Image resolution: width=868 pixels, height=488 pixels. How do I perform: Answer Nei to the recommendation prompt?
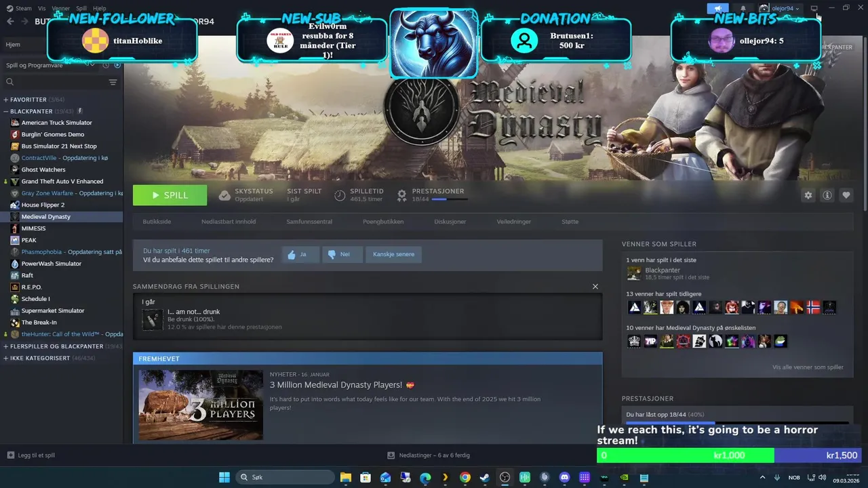pyautogui.click(x=342, y=254)
